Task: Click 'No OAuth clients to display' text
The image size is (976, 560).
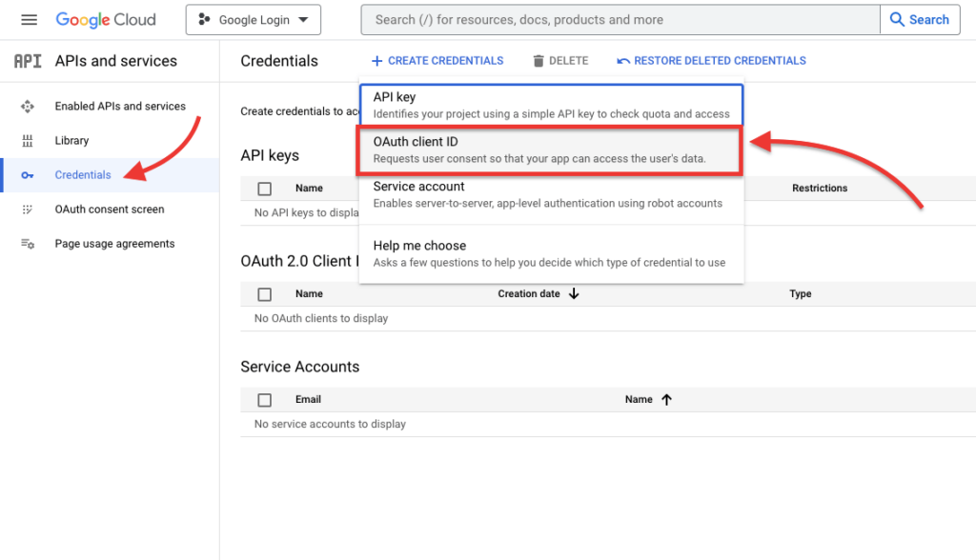Action: 321,319
